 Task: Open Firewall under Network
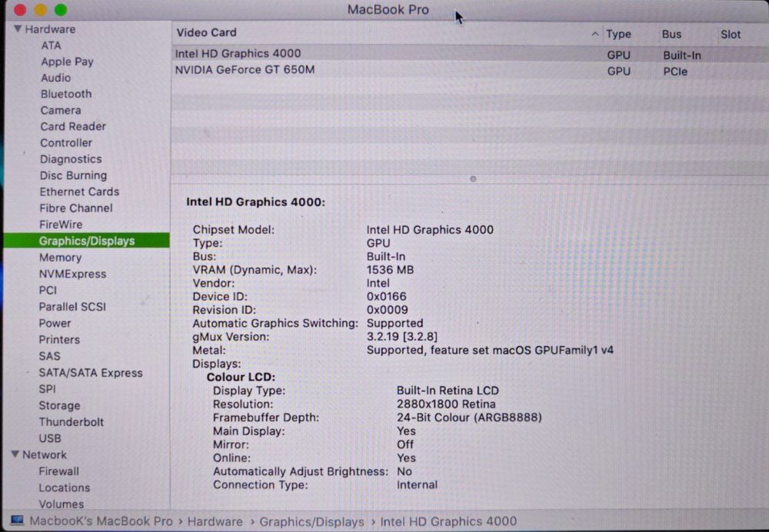(x=59, y=471)
